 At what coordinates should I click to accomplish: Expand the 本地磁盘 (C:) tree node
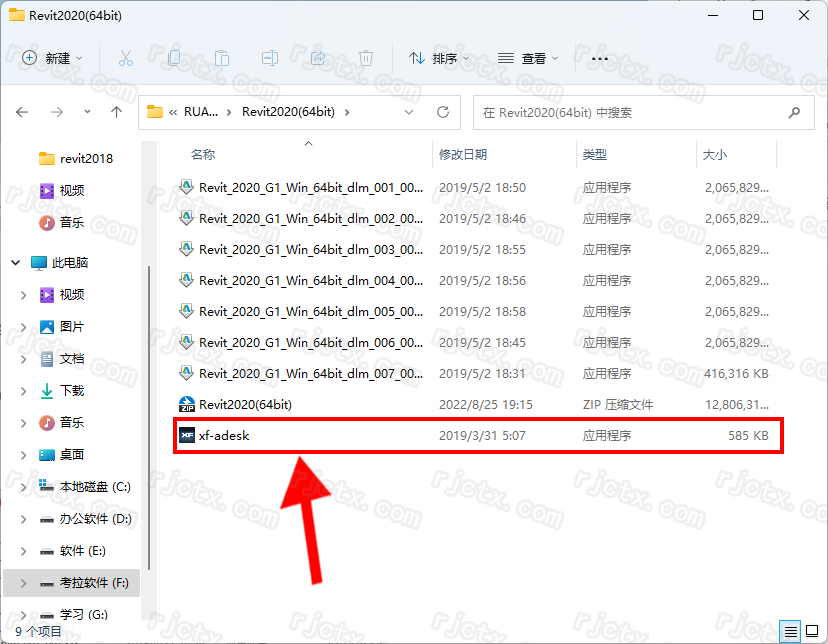24,487
